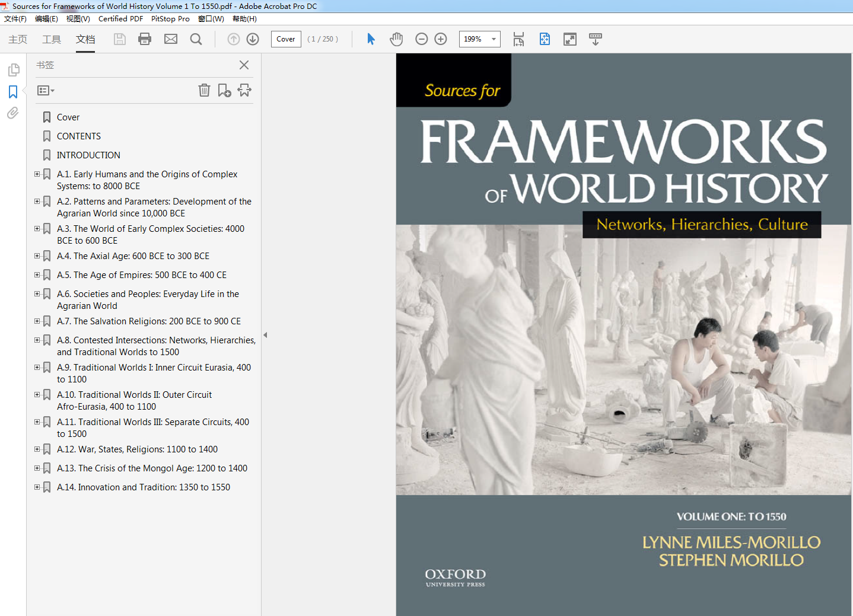Image resolution: width=853 pixels, height=616 pixels.
Task: Open A.11 Separate Circuits bookmark
Action: [153, 428]
